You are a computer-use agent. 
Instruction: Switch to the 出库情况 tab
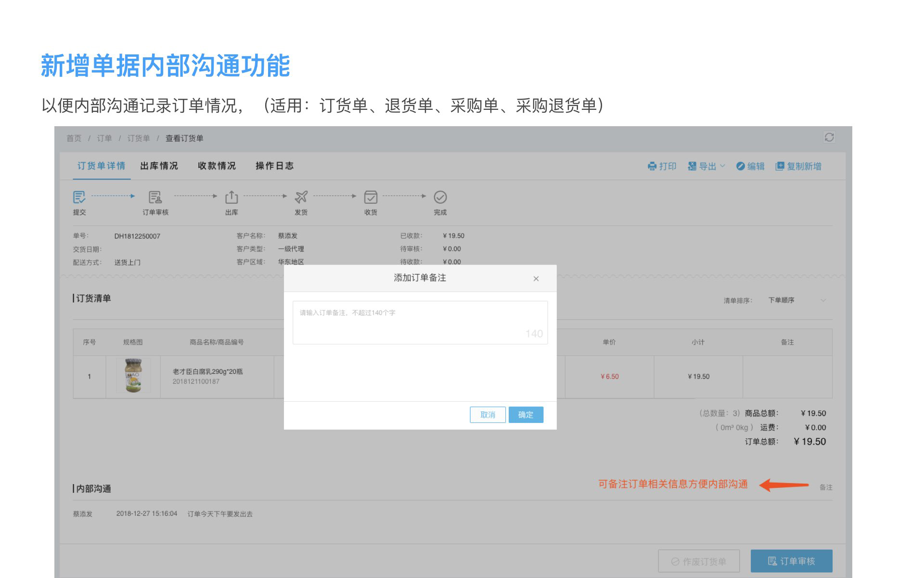tap(159, 166)
